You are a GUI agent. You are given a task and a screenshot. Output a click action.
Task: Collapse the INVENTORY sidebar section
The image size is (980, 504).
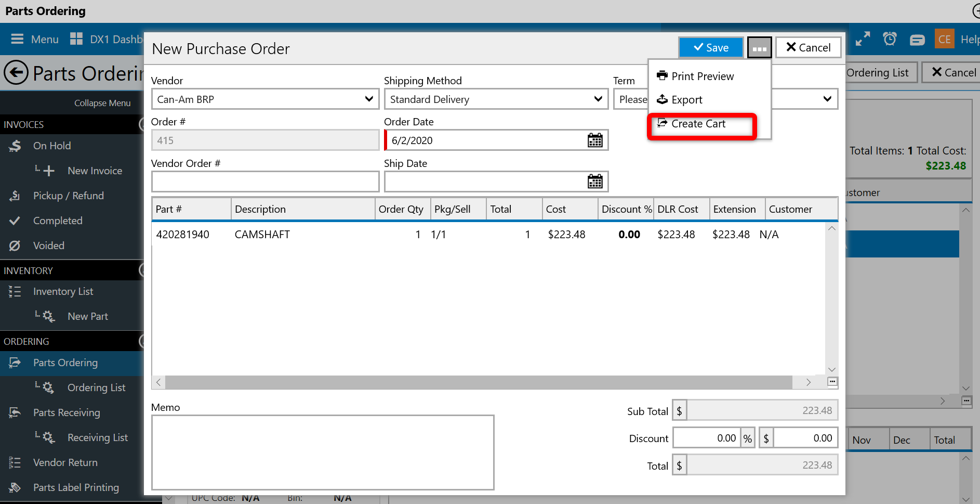click(141, 270)
